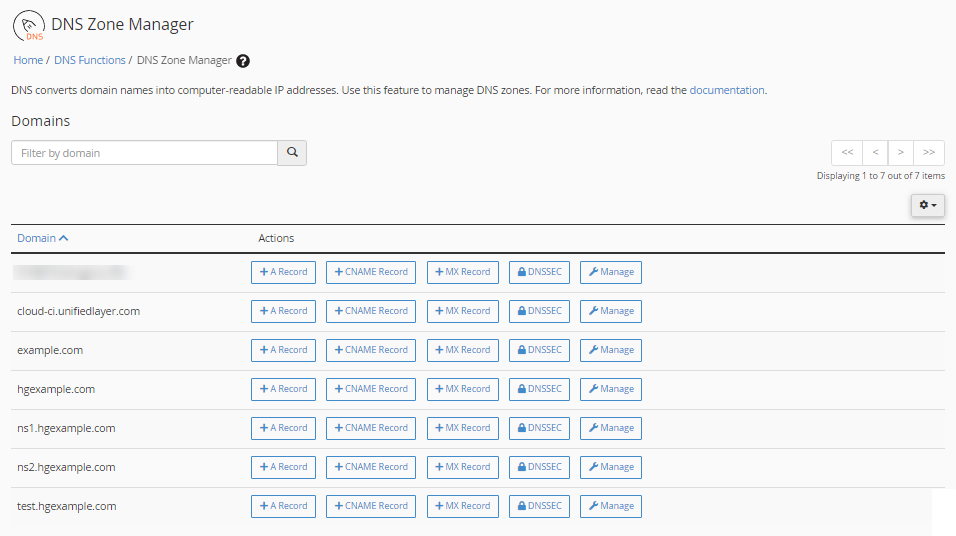Open DNSSEC for ns1.hgexample.com

click(x=539, y=428)
